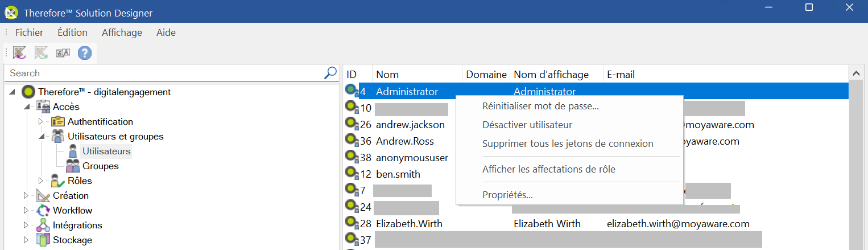Select the andrew.jackson user name
Viewport: 868px width, 250px height.
(410, 125)
